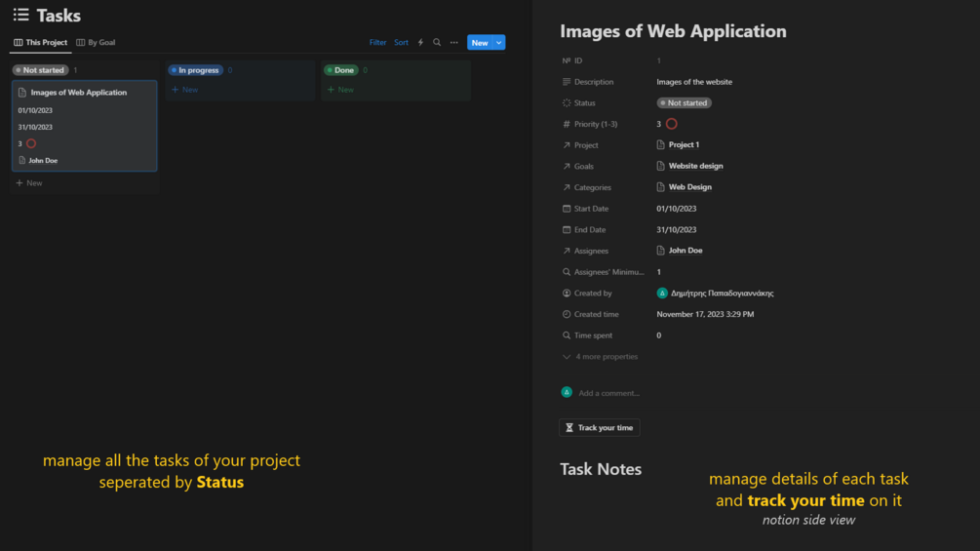The height and width of the screenshot is (551, 980).
Task: Expand 4 more properties
Action: coord(601,357)
